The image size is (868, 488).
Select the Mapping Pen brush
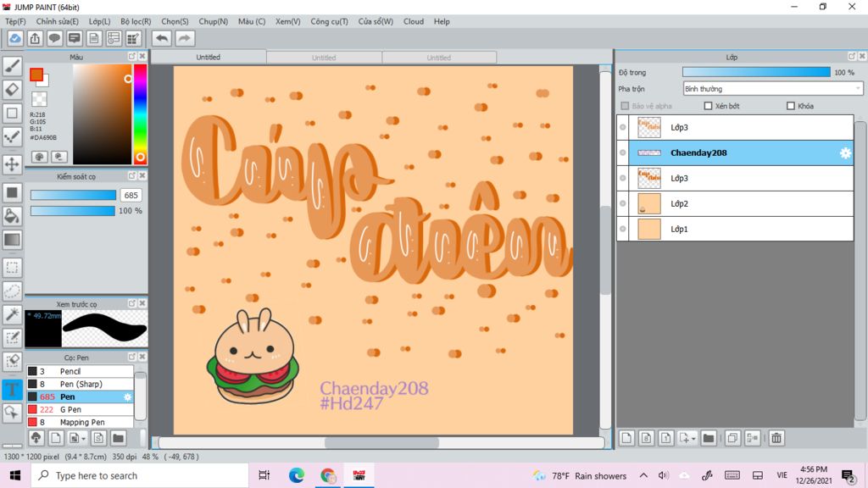pos(80,422)
